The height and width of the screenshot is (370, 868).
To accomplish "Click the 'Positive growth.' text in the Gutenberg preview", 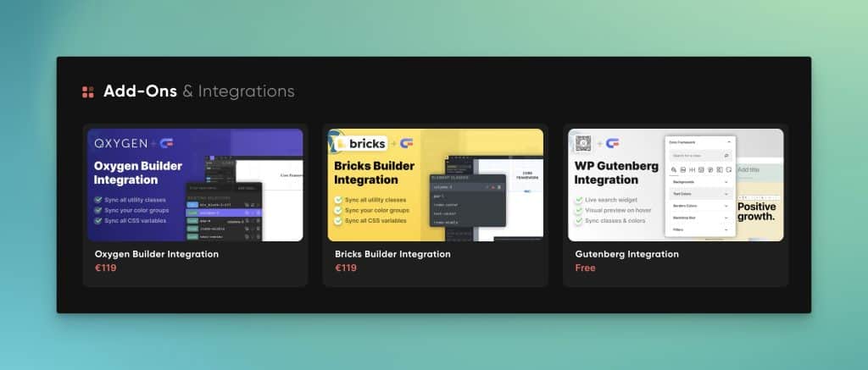I will (x=756, y=212).
